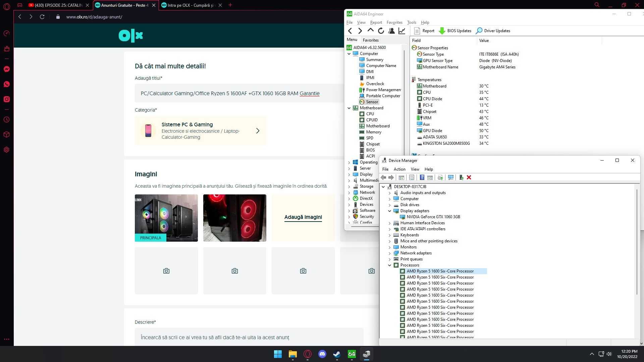Screen dimensions: 644x362
Task: Click Device Manager enable device icon
Action: tap(461, 178)
